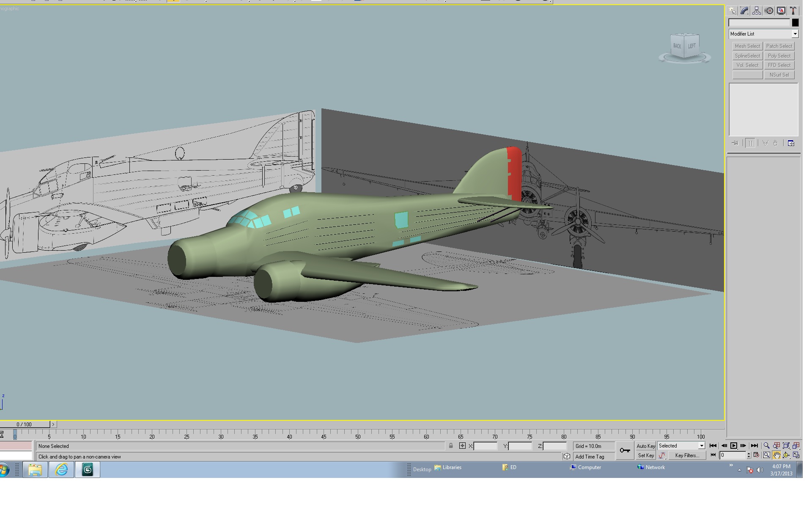Screen dimensions: 812x508
Task: Toggle Set Key mode
Action: click(645, 456)
